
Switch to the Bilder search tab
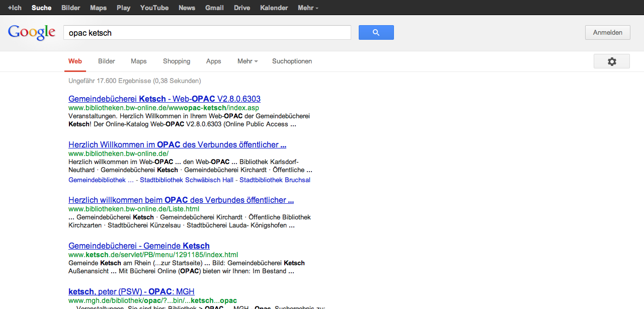pyautogui.click(x=107, y=61)
